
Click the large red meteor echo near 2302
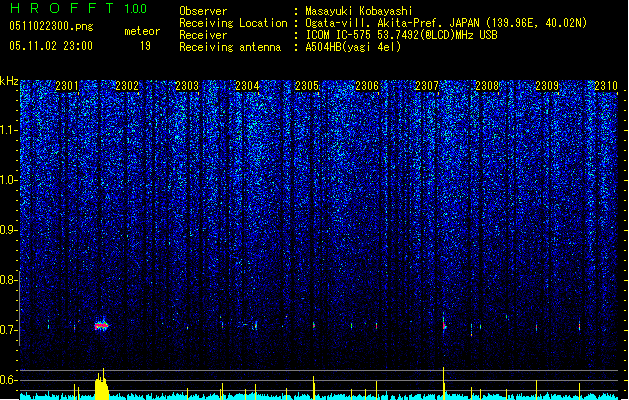pyautogui.click(x=101, y=325)
